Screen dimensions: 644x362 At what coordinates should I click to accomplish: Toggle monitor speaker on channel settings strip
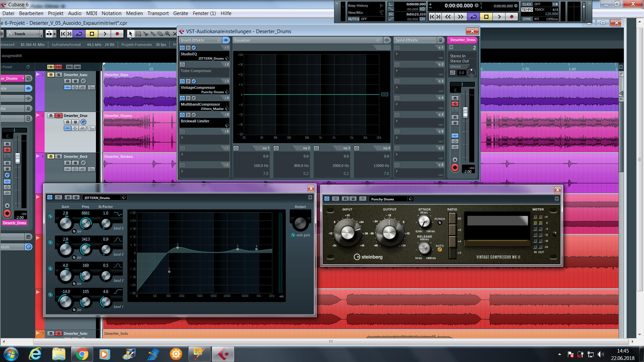click(x=455, y=160)
